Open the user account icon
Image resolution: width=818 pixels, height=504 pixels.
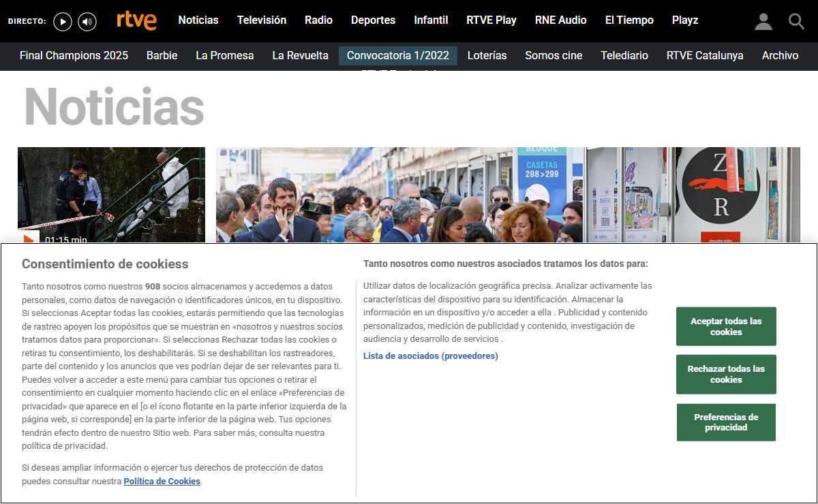pos(763,21)
